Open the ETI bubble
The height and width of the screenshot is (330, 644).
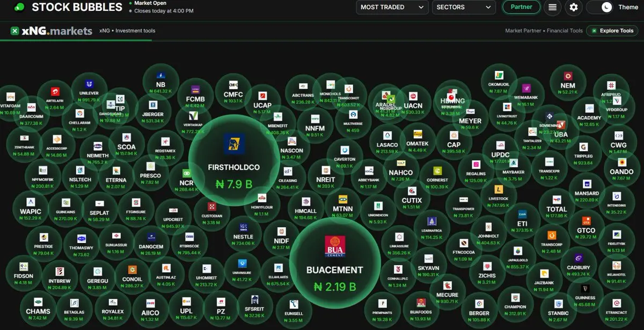tap(522, 220)
